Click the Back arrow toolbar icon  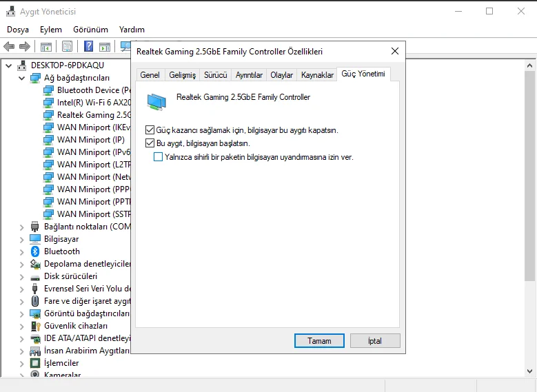(x=9, y=46)
